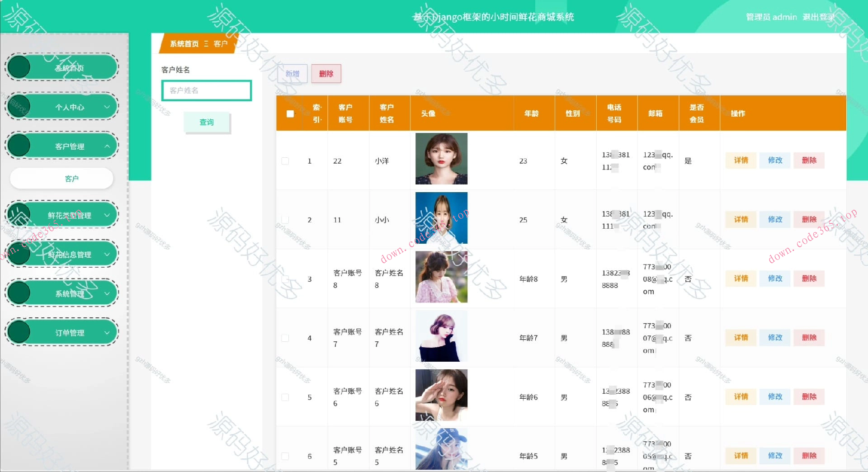The width and height of the screenshot is (868, 472).
Task: Click 删除 for 客户姓名6 row
Action: pos(809,396)
